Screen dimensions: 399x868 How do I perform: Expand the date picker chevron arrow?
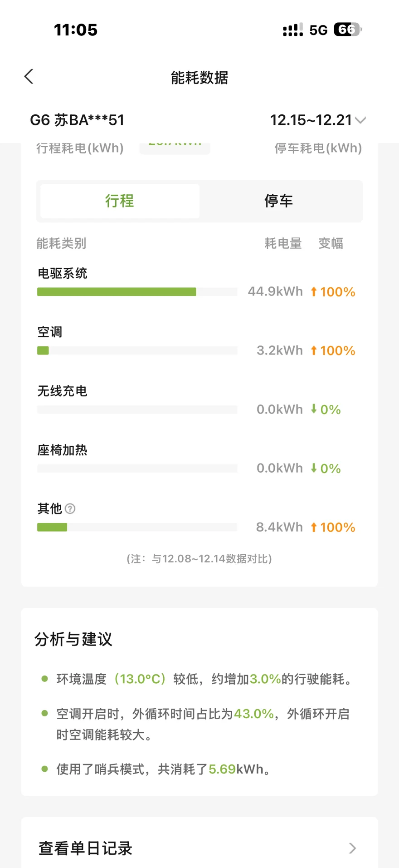tap(360, 120)
